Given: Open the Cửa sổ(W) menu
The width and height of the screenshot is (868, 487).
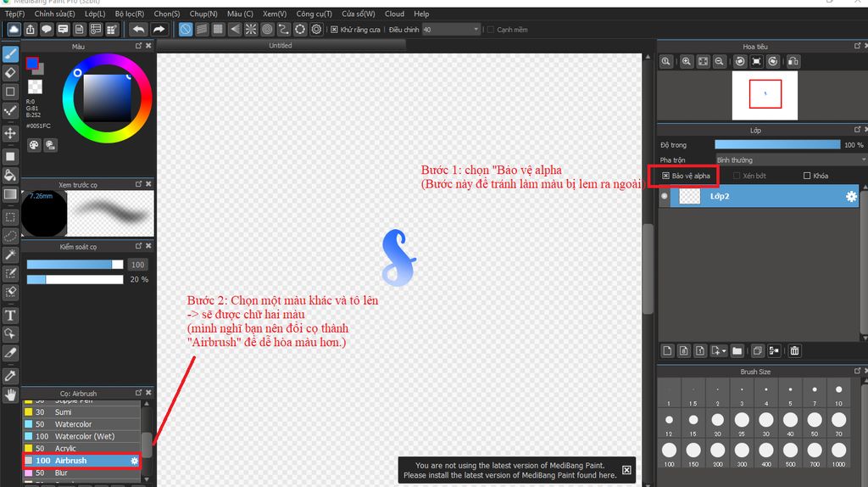Looking at the screenshot, I should (359, 14).
